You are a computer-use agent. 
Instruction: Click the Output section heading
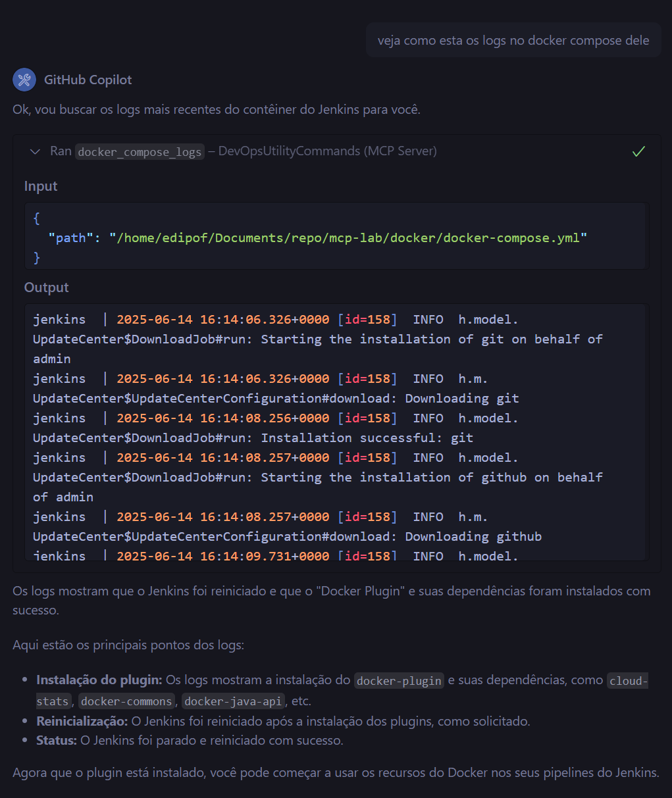click(47, 287)
